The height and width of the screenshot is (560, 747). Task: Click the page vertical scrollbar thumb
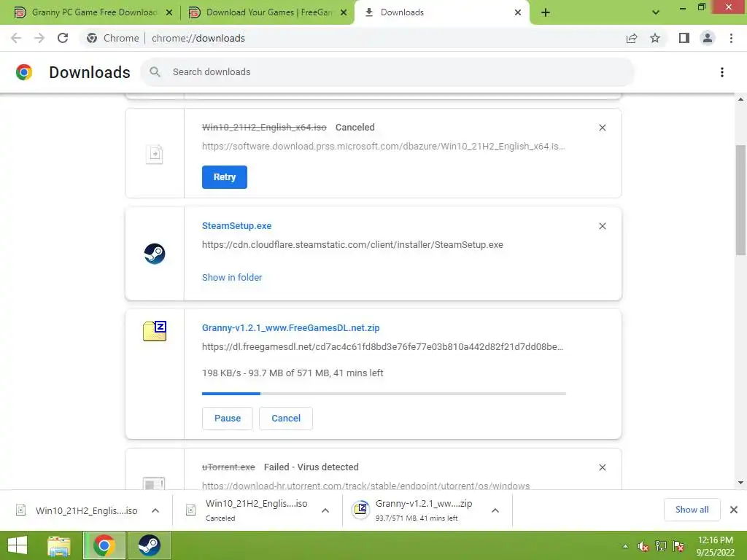tap(740, 200)
